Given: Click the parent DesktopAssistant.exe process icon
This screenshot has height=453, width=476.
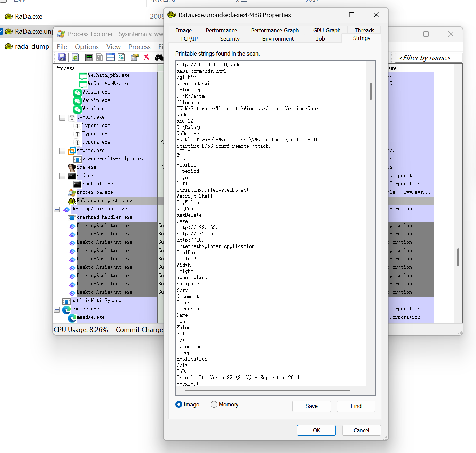Looking at the screenshot, I should coord(66,209).
